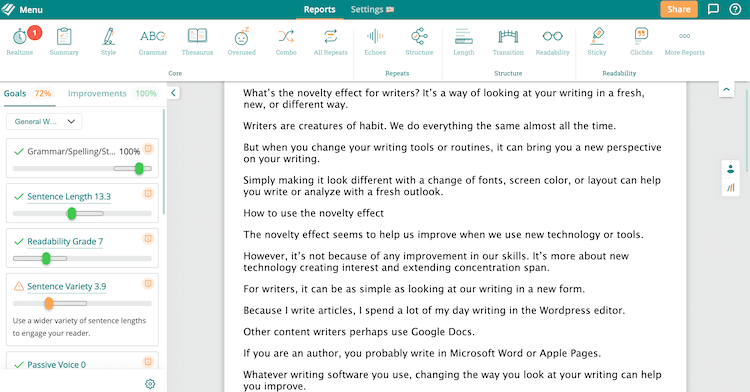The height and width of the screenshot is (392, 750).
Task: Run the Combo report
Action: 286,42
